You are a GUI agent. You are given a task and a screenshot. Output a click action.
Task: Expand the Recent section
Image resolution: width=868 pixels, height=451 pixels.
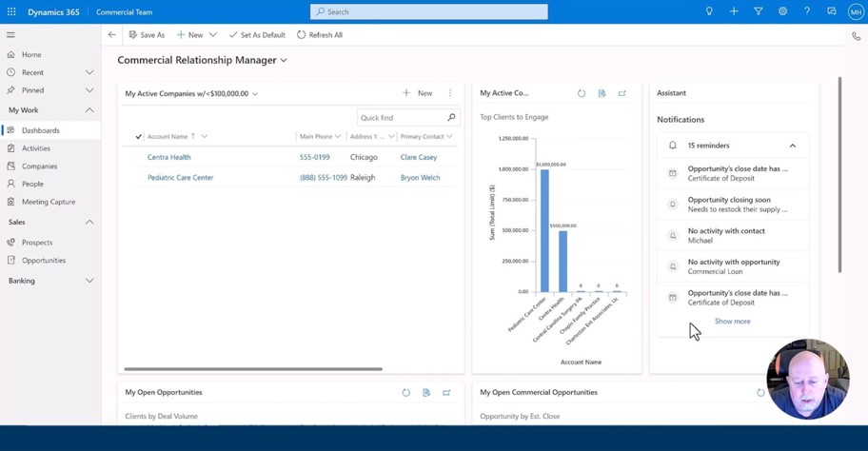[x=89, y=72]
